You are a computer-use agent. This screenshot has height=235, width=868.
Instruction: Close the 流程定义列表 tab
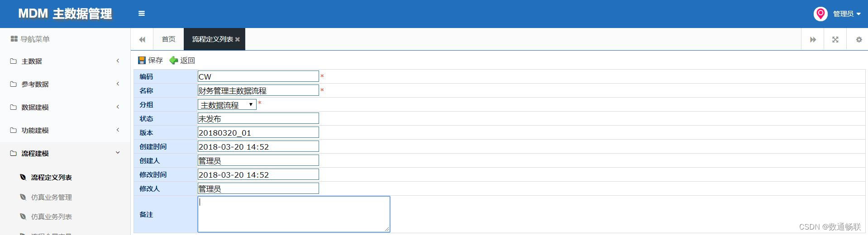pos(238,39)
